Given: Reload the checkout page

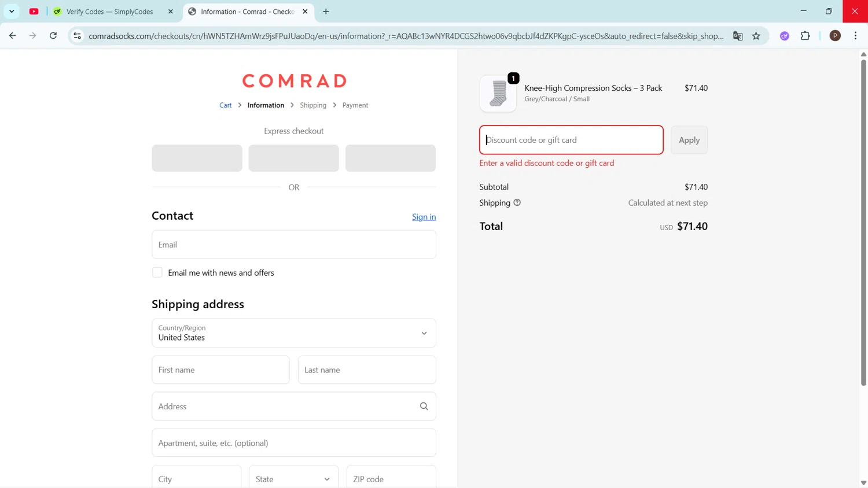Looking at the screenshot, I should pos(53,36).
